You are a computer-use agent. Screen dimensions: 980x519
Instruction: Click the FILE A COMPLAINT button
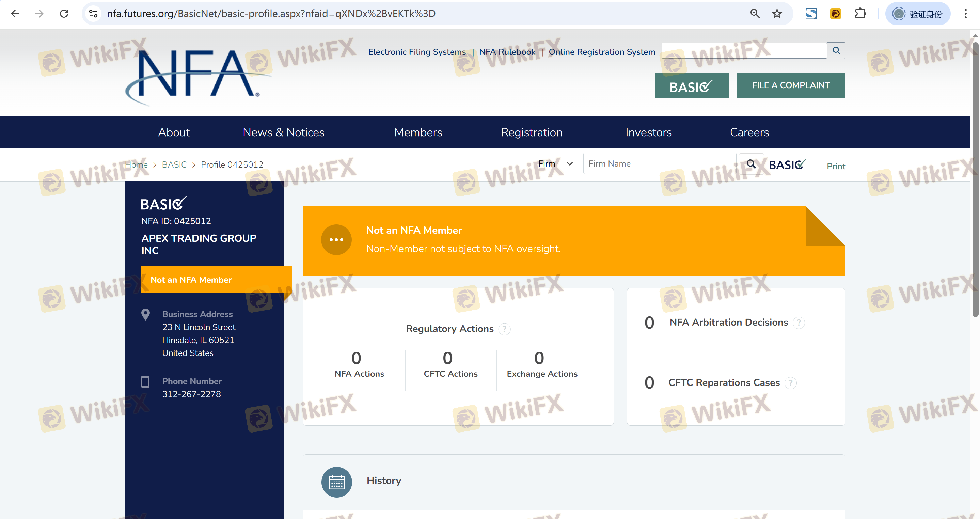[x=791, y=85]
